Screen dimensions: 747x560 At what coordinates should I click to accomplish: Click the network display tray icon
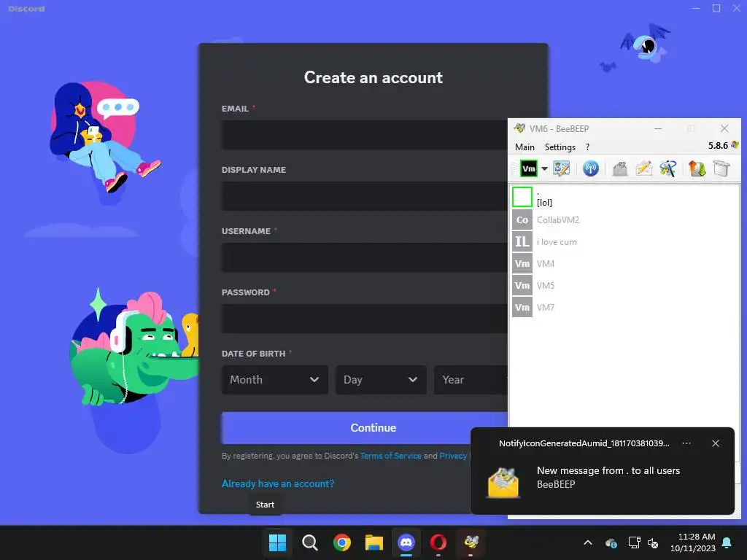(x=634, y=542)
